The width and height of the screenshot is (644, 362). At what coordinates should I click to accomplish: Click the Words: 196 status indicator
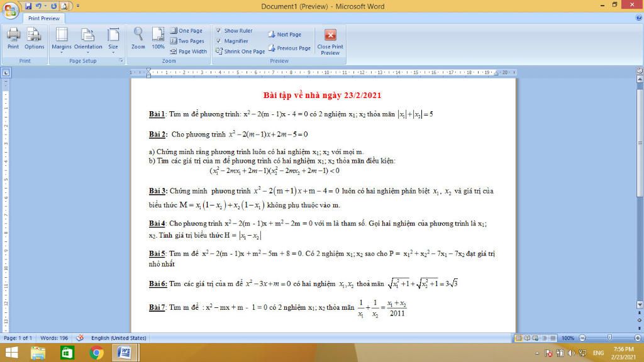(x=54, y=338)
